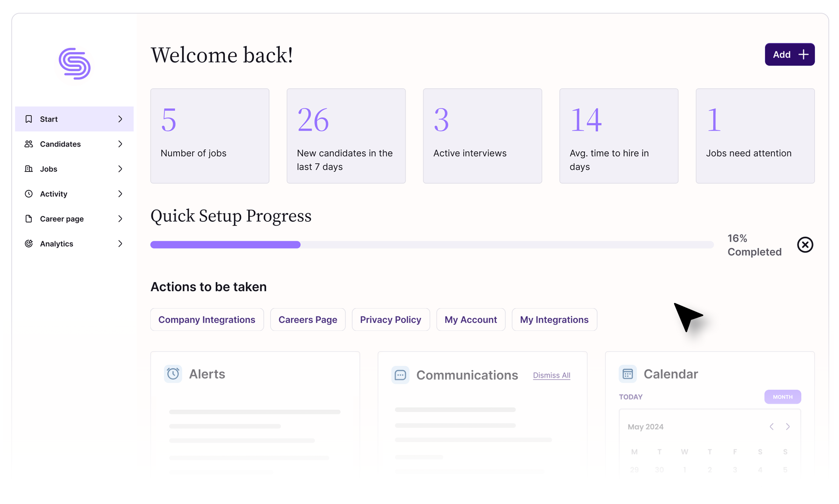This screenshot has height=504, width=839.
Task: Click the Alerts alarm clock icon
Action: 173,373
